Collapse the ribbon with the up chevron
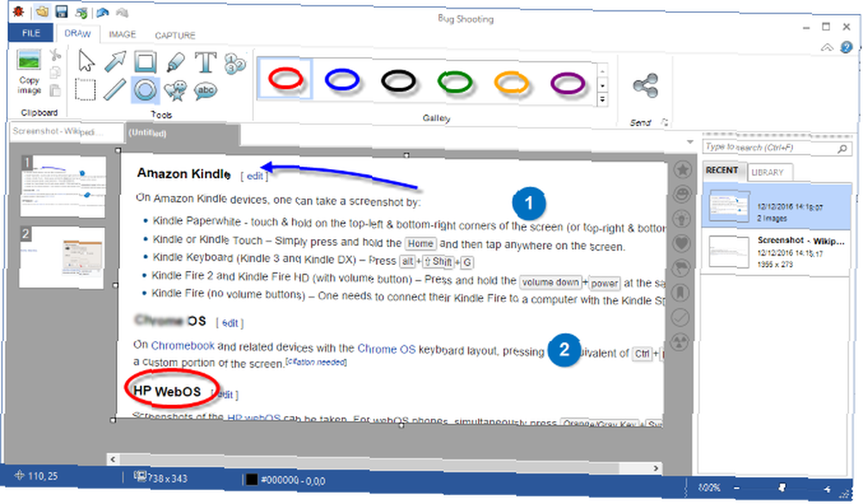 [827, 47]
